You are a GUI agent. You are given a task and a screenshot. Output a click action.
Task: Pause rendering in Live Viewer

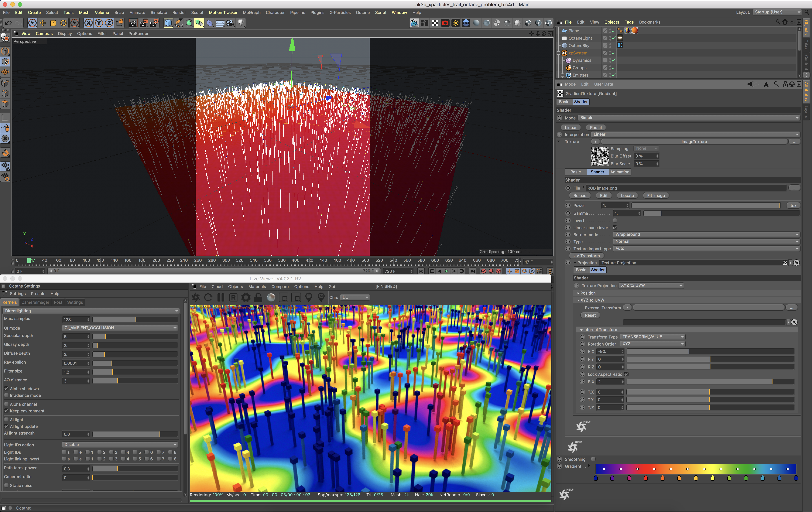tap(221, 297)
